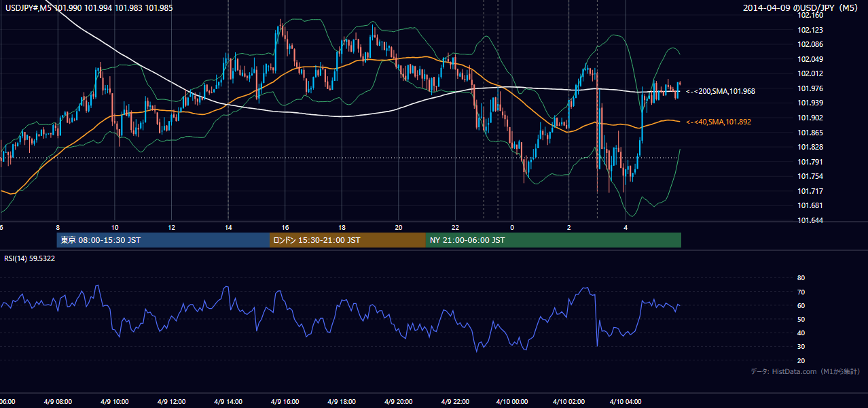Click price level 101.976 on axis

click(x=810, y=88)
